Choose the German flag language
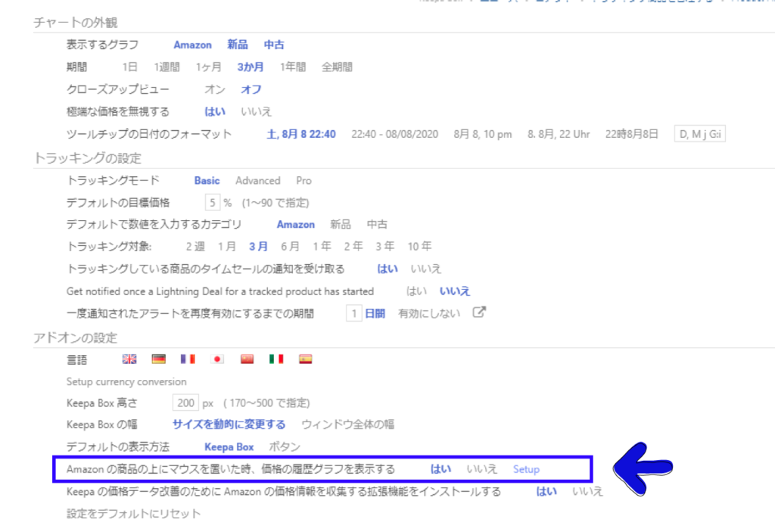775x532 pixels. [158, 359]
